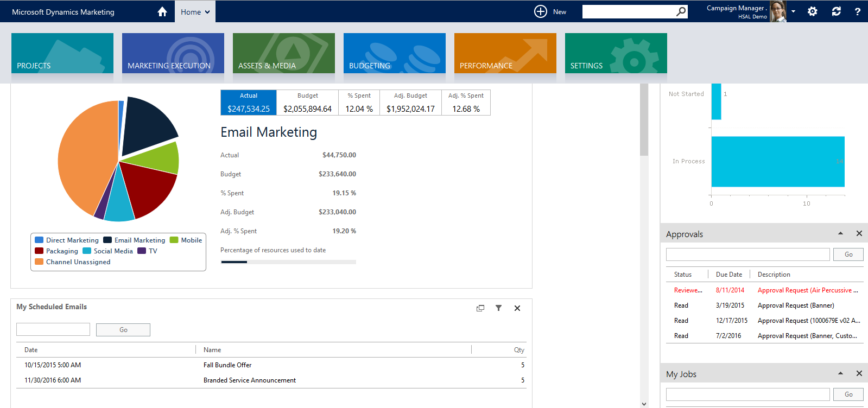The image size is (868, 408).
Task: Click the Email Marketing legend swatch
Action: [x=107, y=240]
